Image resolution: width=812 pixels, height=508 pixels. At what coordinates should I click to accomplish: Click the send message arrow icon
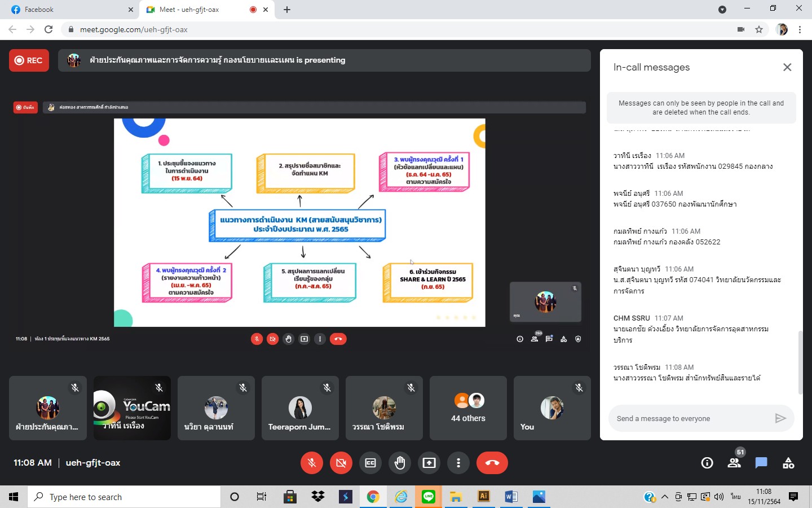(780, 418)
